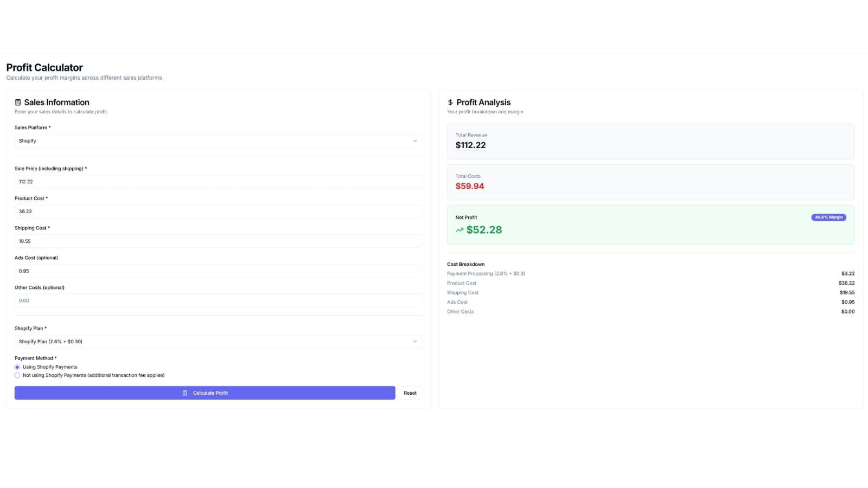Screen dimensions: 868x488
Task: Click the Reset button
Action: (x=410, y=393)
